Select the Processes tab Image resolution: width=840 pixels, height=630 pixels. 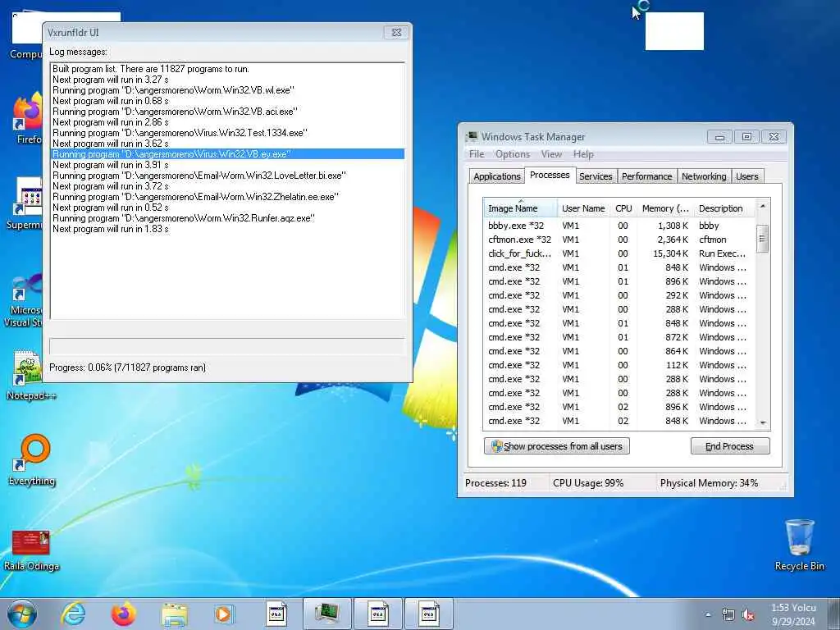[550, 176]
